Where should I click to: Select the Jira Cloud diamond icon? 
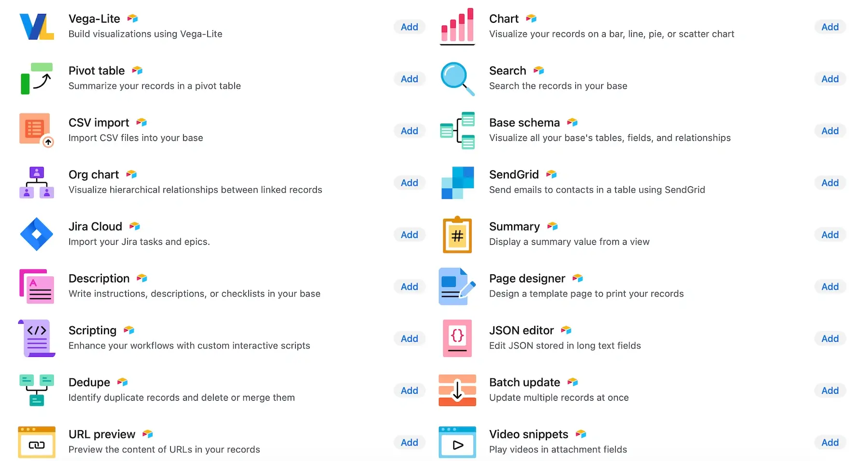click(x=36, y=235)
